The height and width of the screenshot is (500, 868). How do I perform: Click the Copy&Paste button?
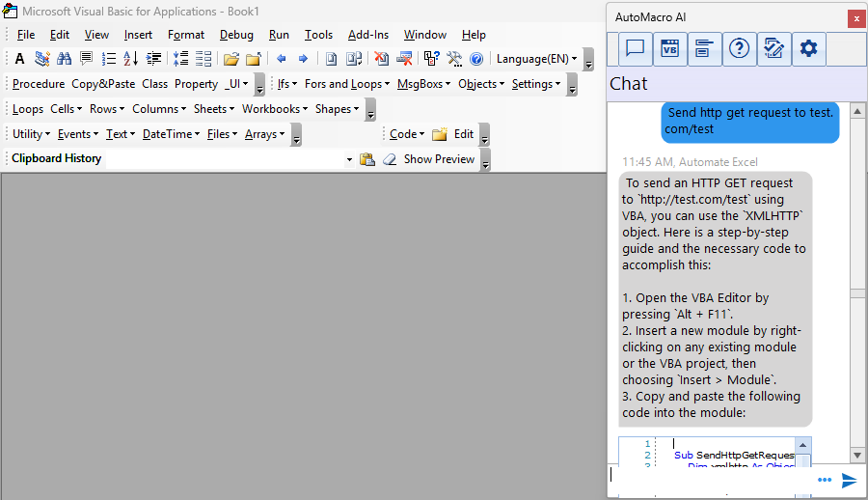click(103, 84)
